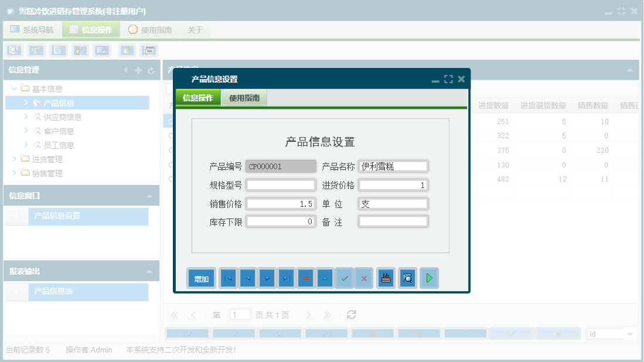Click the 产品名称 input showing 伊利雪糕

tap(393, 166)
